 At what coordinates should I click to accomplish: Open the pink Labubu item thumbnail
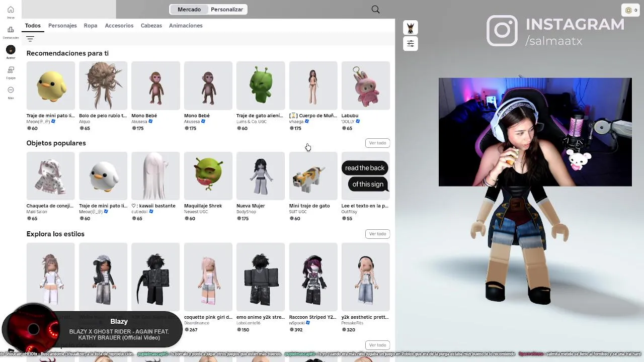[x=366, y=85]
